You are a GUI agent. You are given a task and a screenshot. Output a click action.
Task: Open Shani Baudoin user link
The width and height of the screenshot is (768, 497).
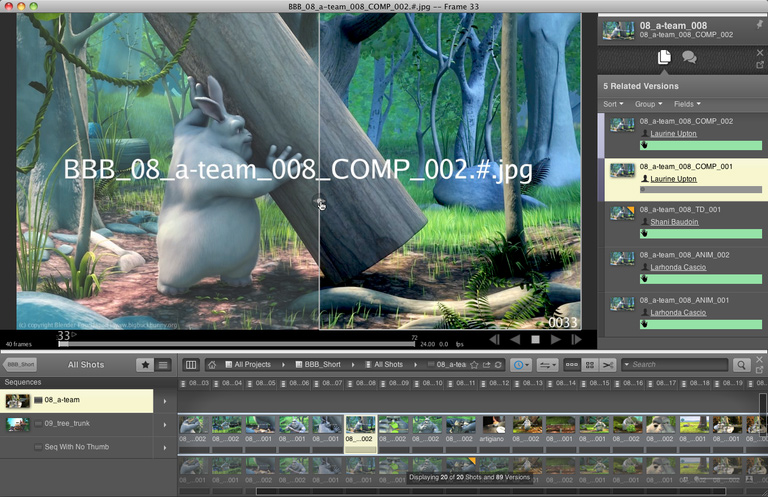pyautogui.click(x=674, y=222)
